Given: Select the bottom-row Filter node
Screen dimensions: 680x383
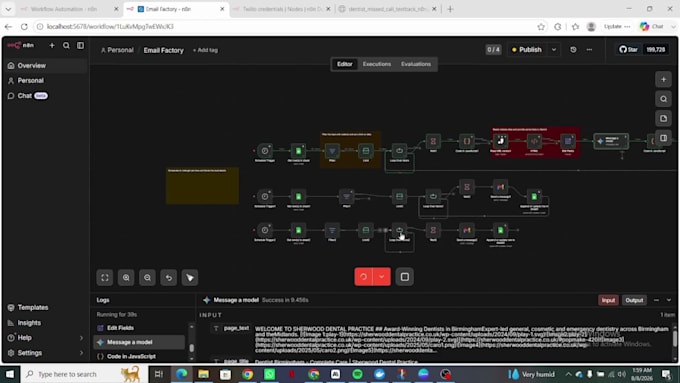Looking at the screenshot, I should pos(332,230).
